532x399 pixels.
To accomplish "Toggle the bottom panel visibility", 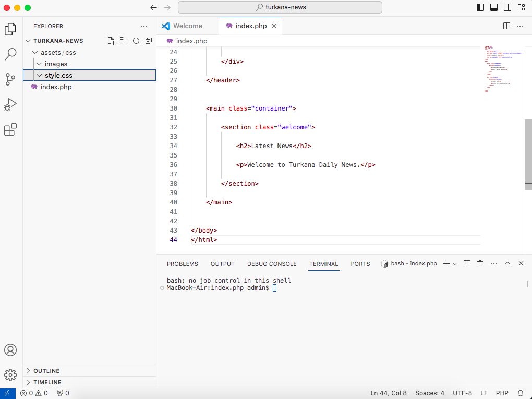I will pyautogui.click(x=494, y=7).
